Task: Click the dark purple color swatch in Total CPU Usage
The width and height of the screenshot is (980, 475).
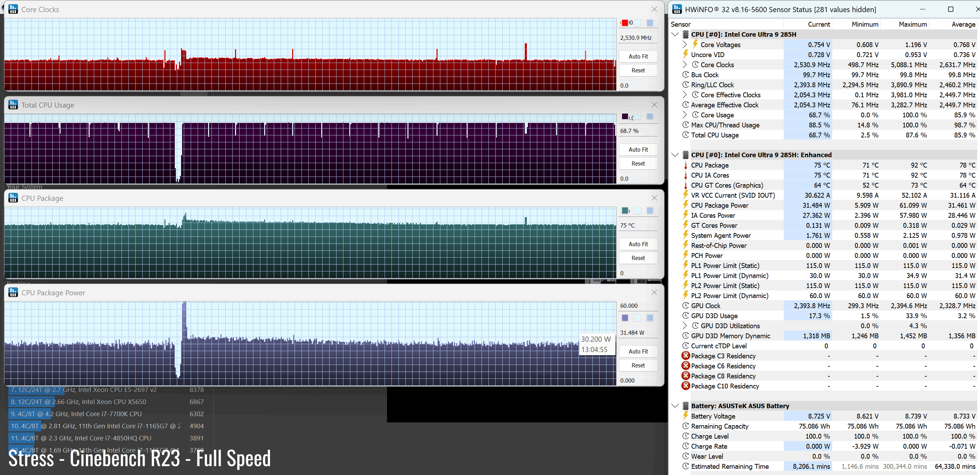Action: pyautogui.click(x=625, y=116)
